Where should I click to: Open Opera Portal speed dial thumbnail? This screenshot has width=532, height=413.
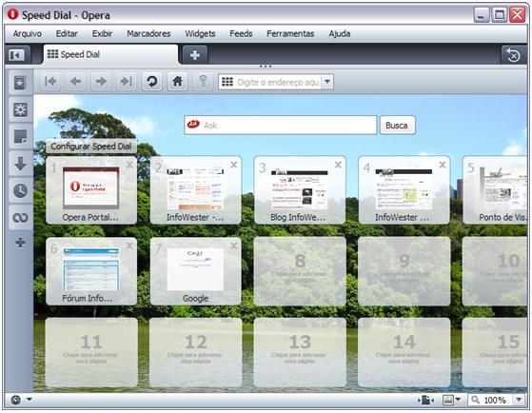(91, 190)
